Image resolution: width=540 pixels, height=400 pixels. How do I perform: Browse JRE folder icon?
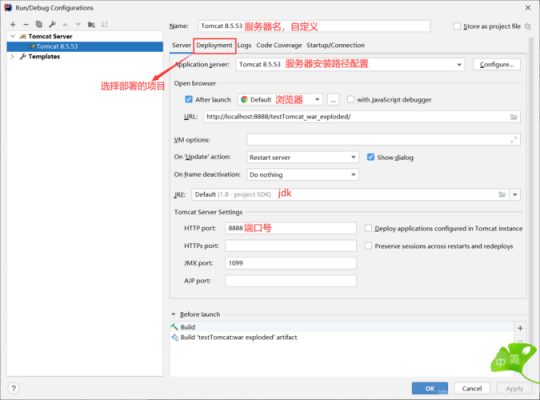502,195
